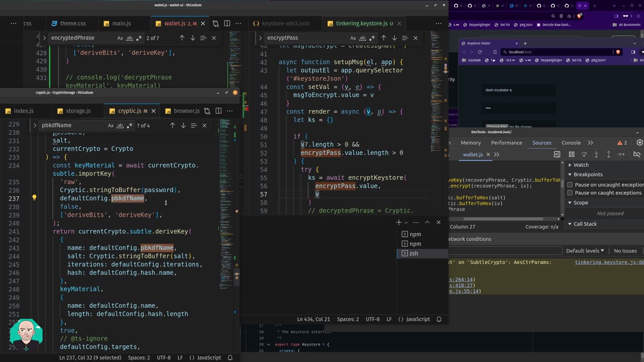Expand replace field in encryptPass find widget
Image resolution: width=644 pixels, height=362 pixels.
tap(260, 38)
